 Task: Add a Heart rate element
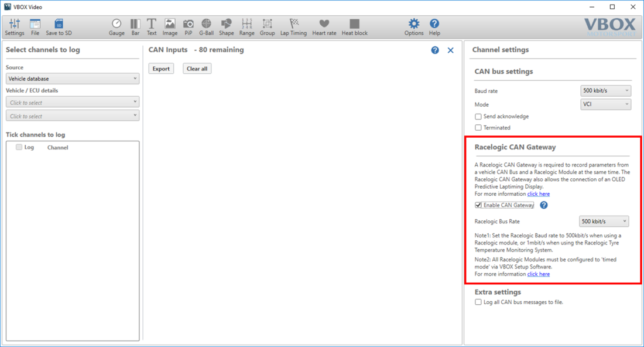[x=324, y=27]
